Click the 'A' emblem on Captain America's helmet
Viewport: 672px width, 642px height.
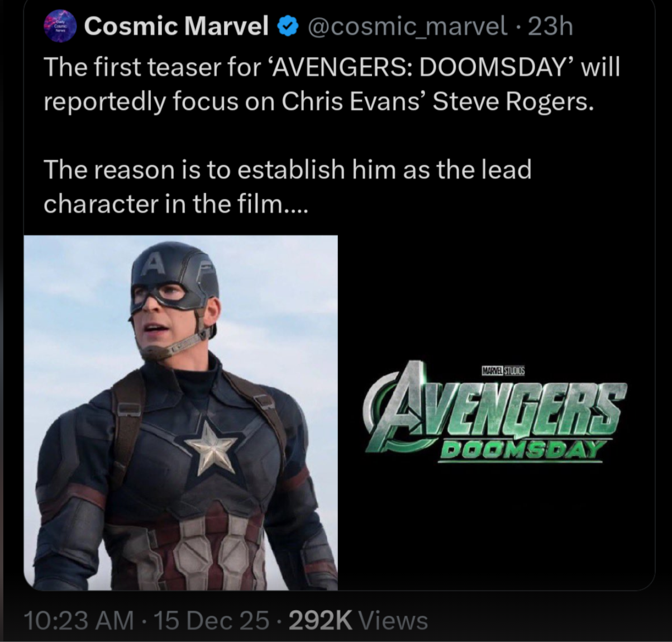coord(151,263)
